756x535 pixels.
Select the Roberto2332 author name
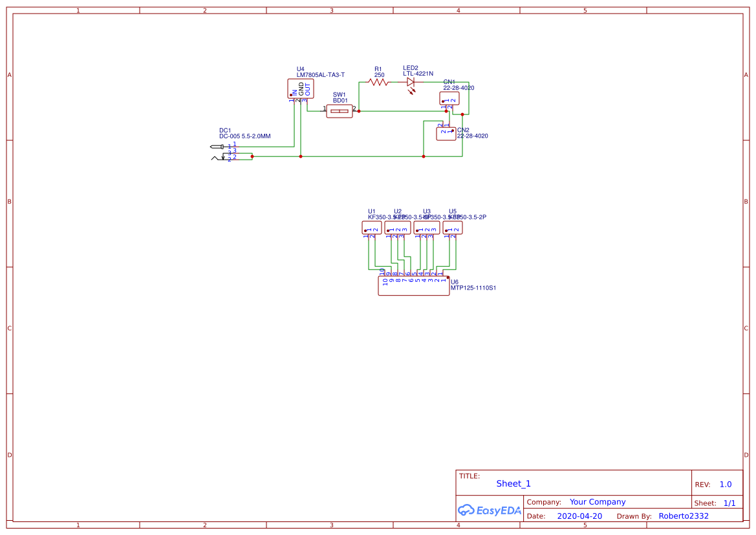684,516
